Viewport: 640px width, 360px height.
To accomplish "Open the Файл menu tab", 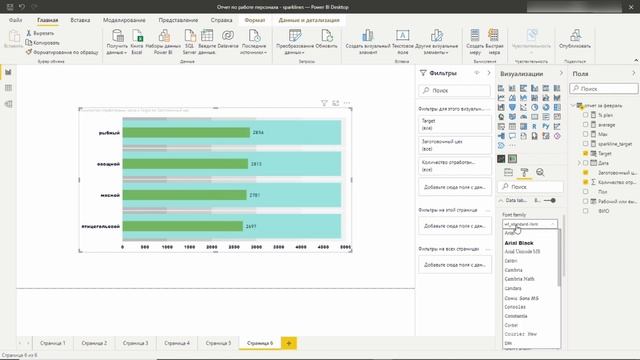I will 16,20.
